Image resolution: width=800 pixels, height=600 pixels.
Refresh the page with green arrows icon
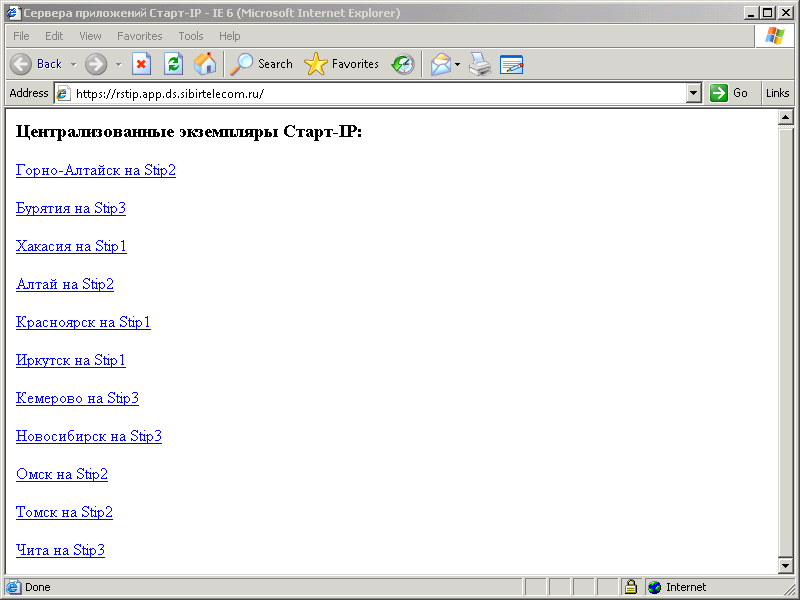(173, 64)
